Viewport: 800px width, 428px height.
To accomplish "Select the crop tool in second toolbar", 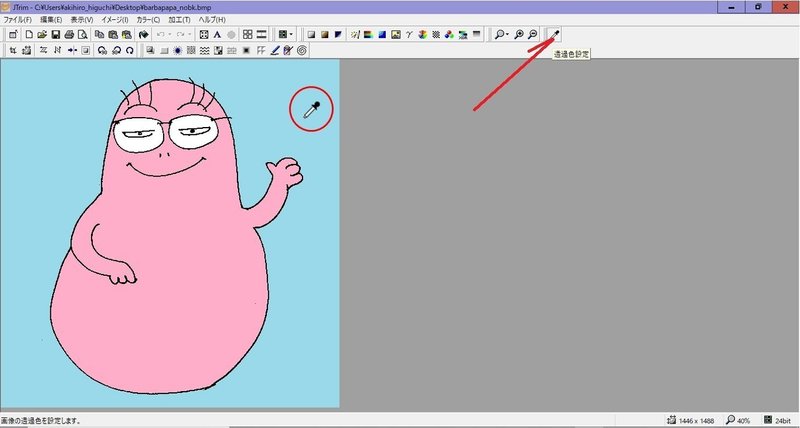I will 13,50.
